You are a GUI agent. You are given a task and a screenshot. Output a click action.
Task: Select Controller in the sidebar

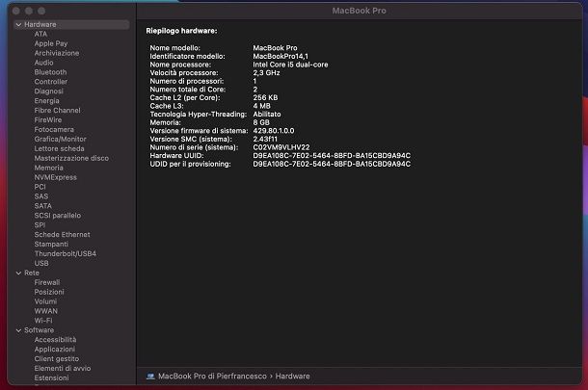[x=51, y=82]
